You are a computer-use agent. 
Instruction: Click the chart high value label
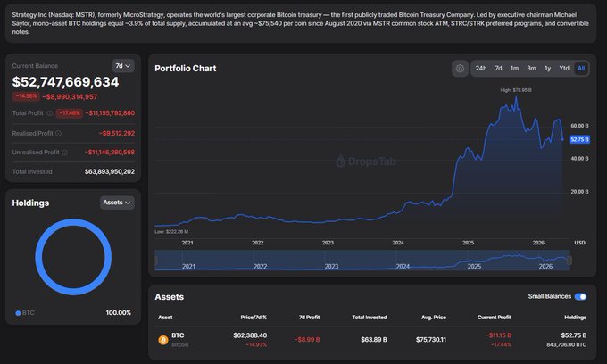tap(516, 90)
